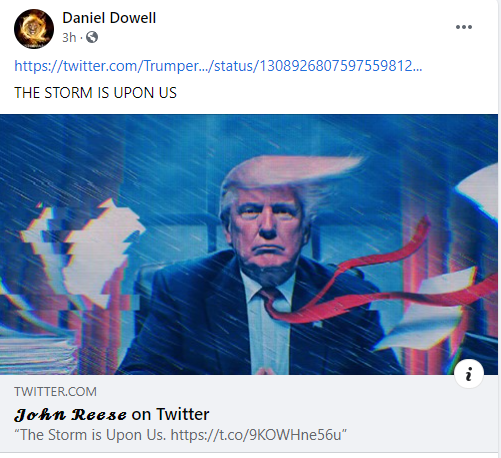
Task: Click the quoted tweet description line
Action: (180, 435)
